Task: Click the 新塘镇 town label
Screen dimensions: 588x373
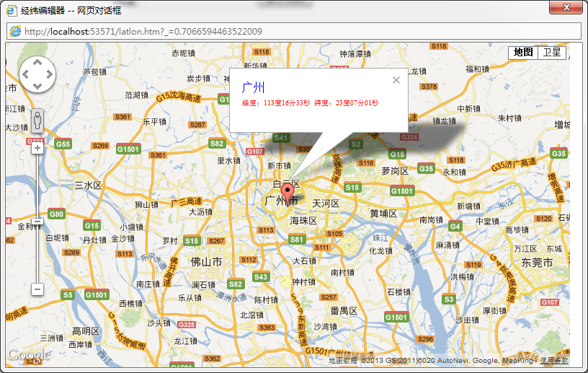Action: (x=469, y=206)
